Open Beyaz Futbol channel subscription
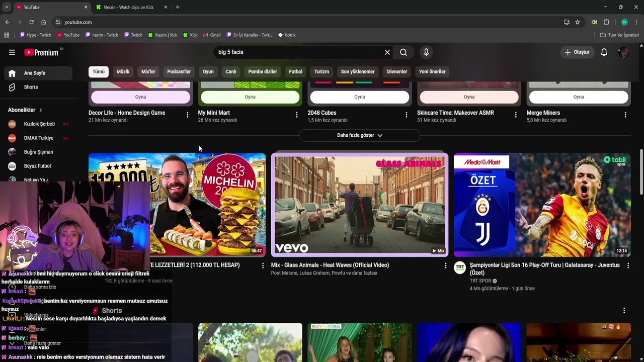Image resolution: width=644 pixels, height=362 pixels. [x=38, y=166]
